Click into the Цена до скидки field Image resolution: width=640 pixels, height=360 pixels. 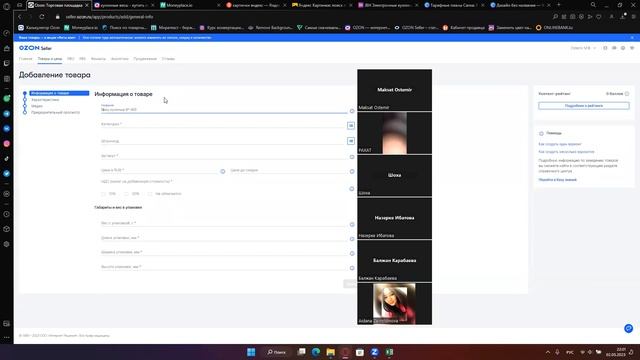point(288,170)
